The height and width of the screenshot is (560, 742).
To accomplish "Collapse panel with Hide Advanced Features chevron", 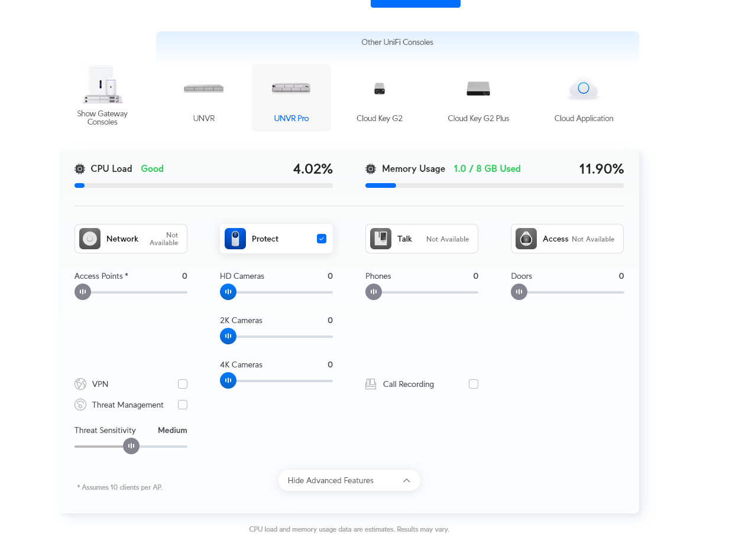I will point(407,480).
